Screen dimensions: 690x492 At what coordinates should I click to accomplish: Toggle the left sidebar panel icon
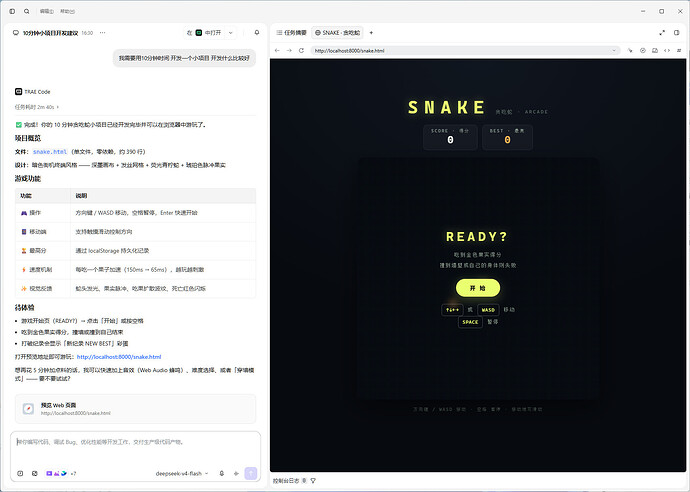pos(12,11)
